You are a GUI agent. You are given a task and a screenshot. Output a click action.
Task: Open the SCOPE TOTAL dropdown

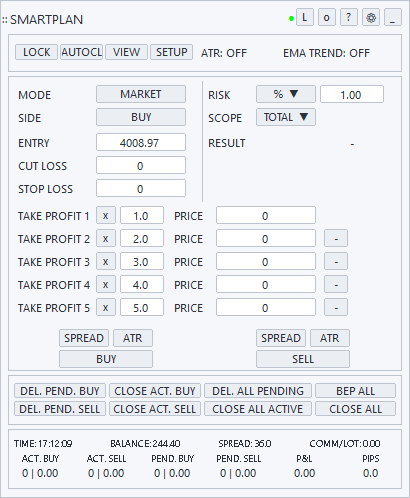(286, 117)
